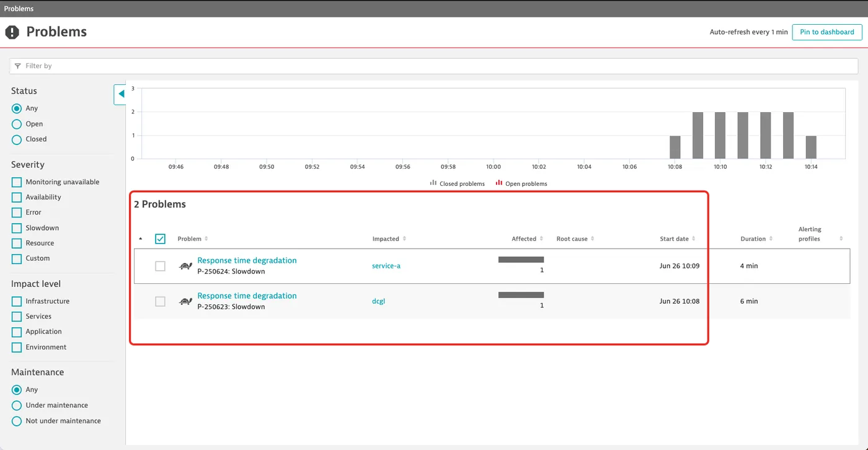Click the Open problems legend icon
The width and height of the screenshot is (868, 450).
[x=499, y=183]
